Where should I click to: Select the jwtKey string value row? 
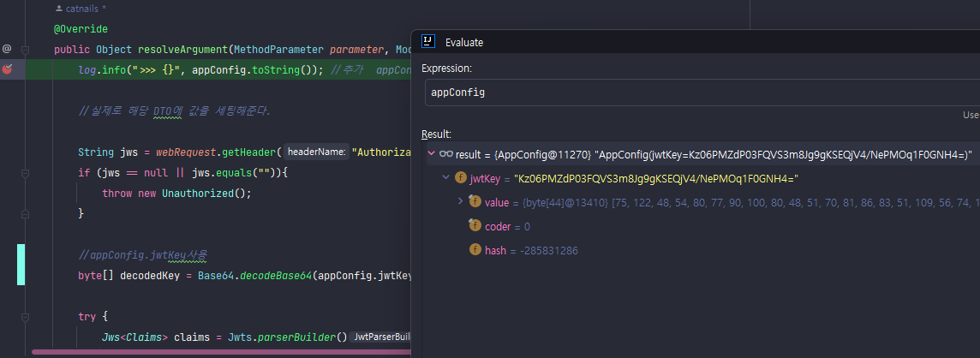[703, 179]
